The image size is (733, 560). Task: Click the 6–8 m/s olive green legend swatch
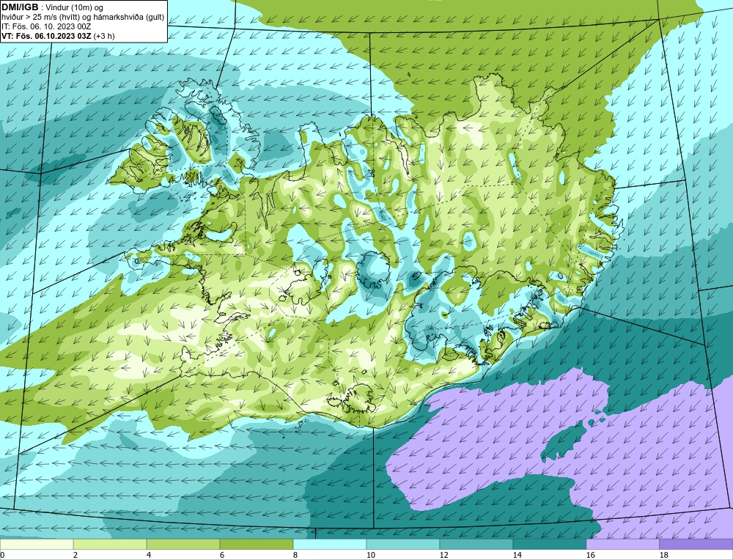pyautogui.click(x=256, y=545)
